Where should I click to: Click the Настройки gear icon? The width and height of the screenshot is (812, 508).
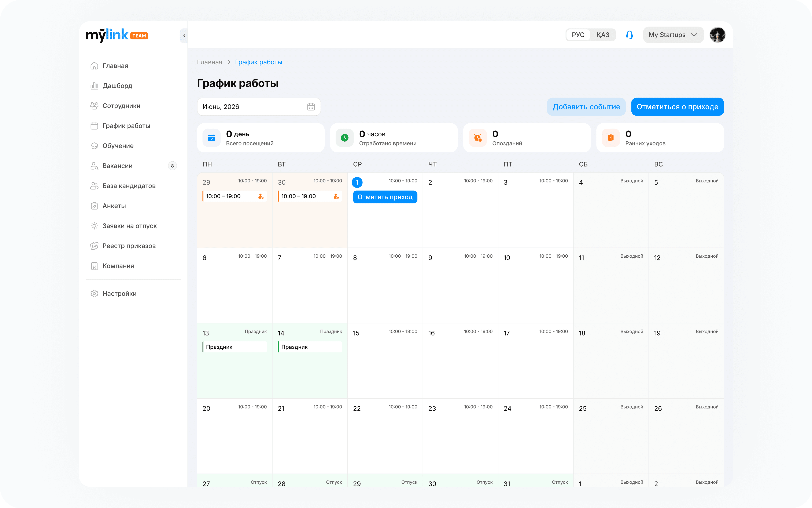(94, 294)
